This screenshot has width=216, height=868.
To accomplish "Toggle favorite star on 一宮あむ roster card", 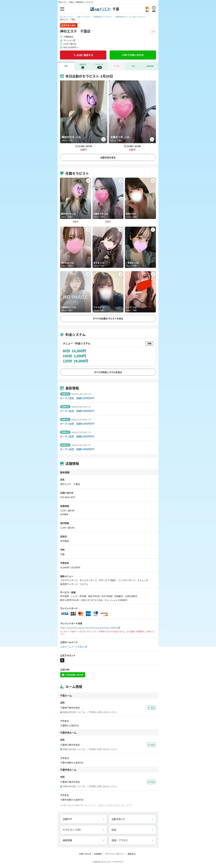I will (x=153, y=230).
